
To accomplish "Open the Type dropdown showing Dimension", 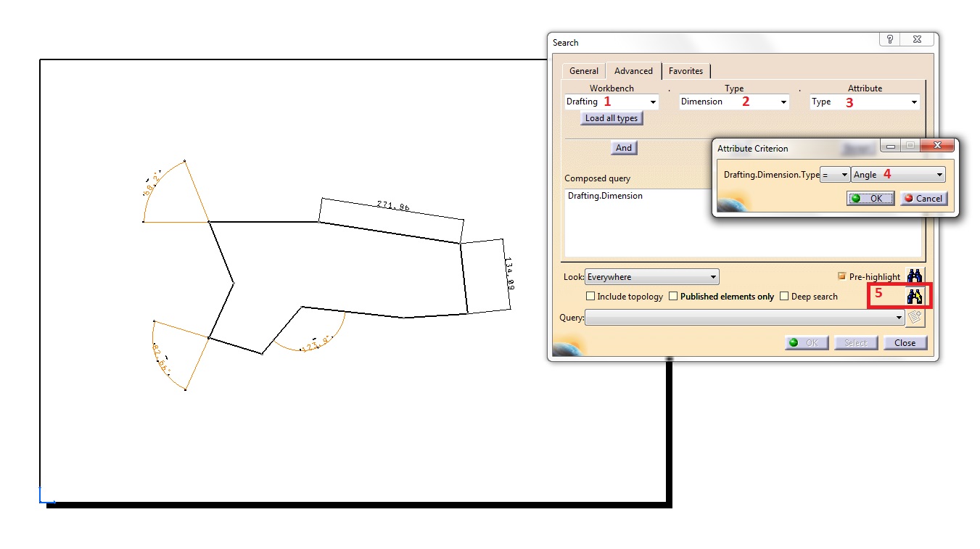I will click(x=783, y=102).
